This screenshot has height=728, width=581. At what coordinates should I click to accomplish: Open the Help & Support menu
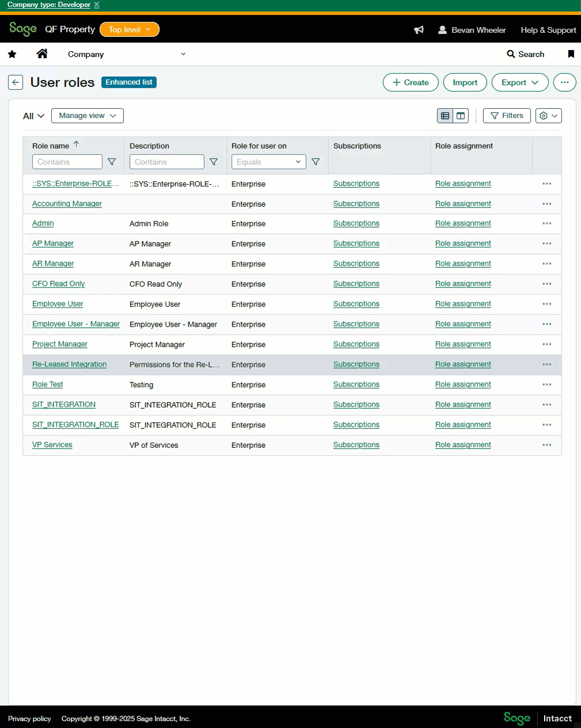pyautogui.click(x=548, y=30)
